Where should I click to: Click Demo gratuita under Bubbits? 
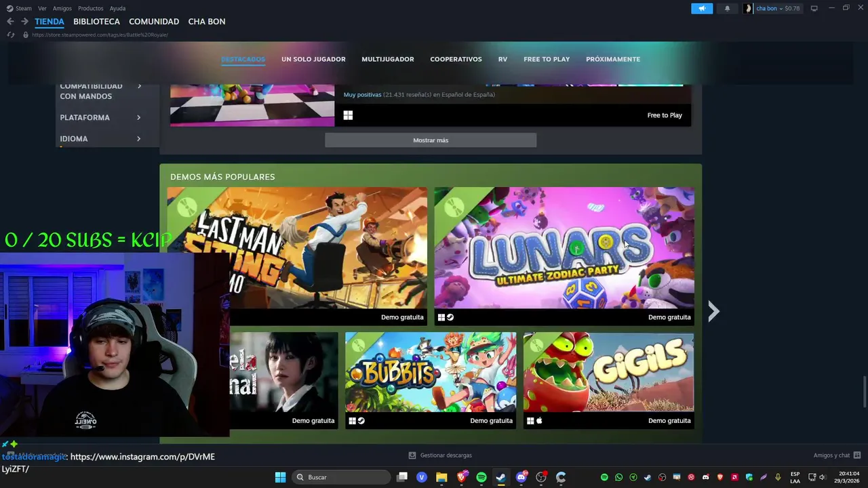(x=491, y=421)
